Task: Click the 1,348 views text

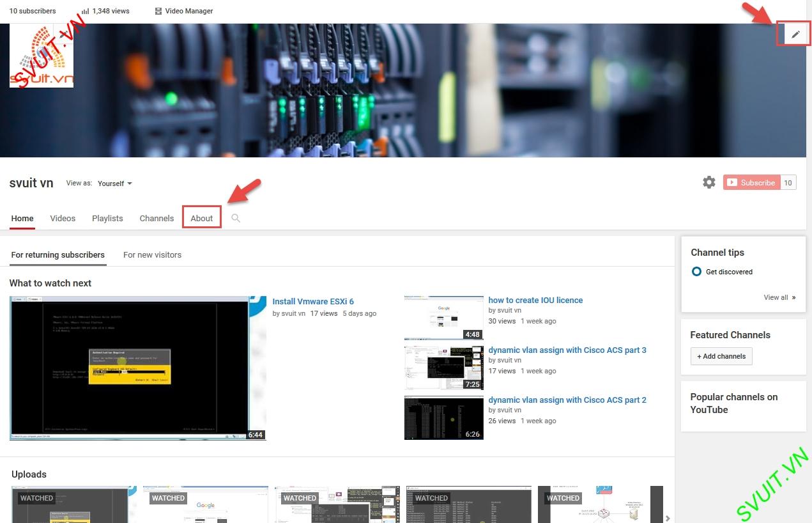Action: pyautogui.click(x=111, y=11)
